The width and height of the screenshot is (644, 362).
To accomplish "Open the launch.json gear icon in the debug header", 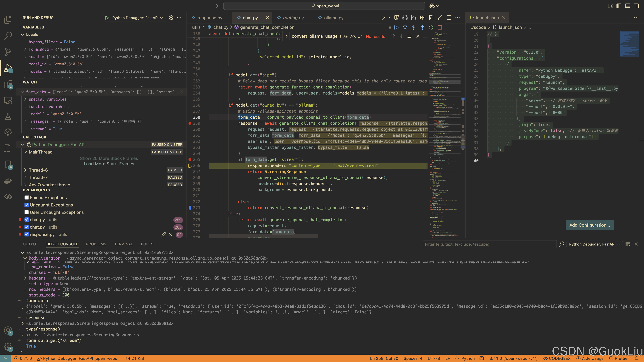I will (171, 18).
